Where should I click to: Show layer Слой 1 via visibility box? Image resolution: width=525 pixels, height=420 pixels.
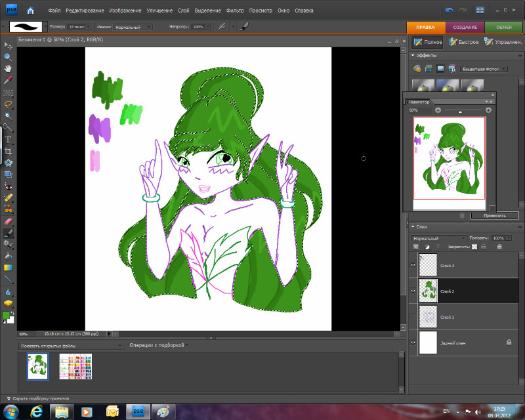[413, 317]
